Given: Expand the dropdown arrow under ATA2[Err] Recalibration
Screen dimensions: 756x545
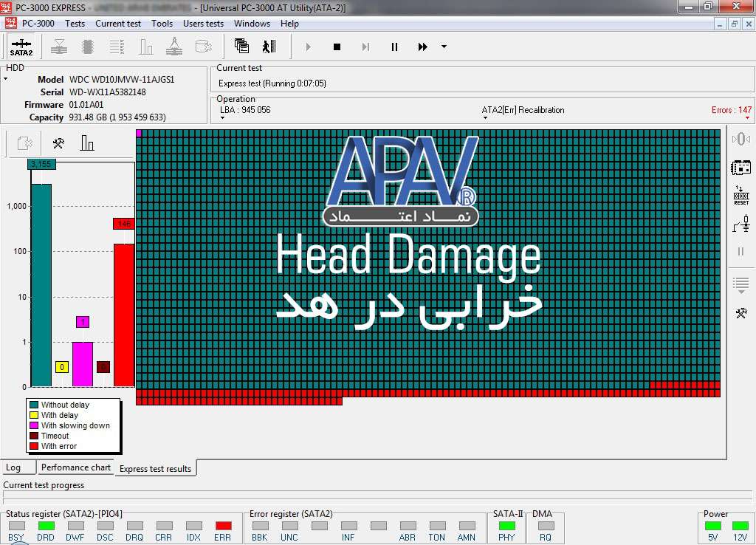Looking at the screenshot, I should pos(484,117).
